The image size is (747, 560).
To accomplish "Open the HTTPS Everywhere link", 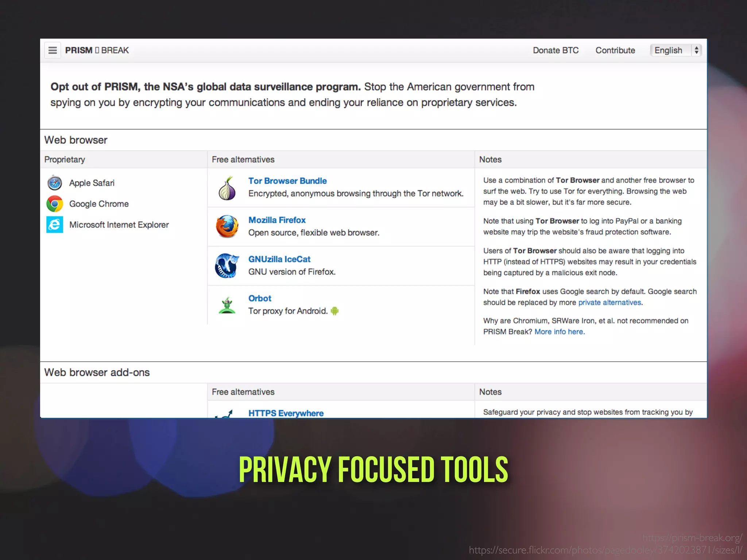I will coord(286,413).
